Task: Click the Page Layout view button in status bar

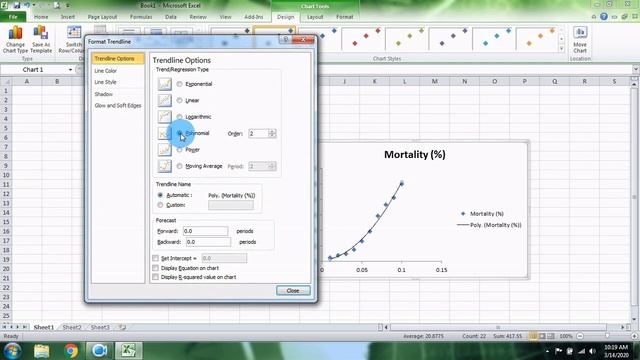Action: (542, 336)
